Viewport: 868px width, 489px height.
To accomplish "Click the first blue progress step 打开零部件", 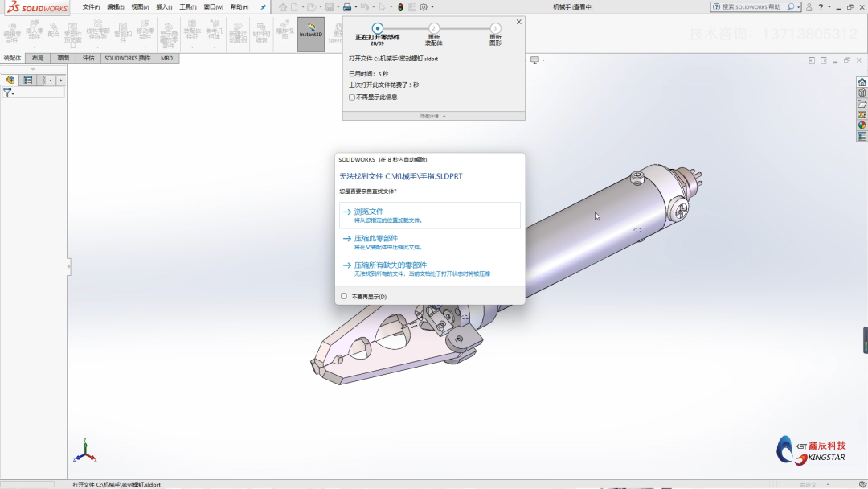I will click(377, 28).
